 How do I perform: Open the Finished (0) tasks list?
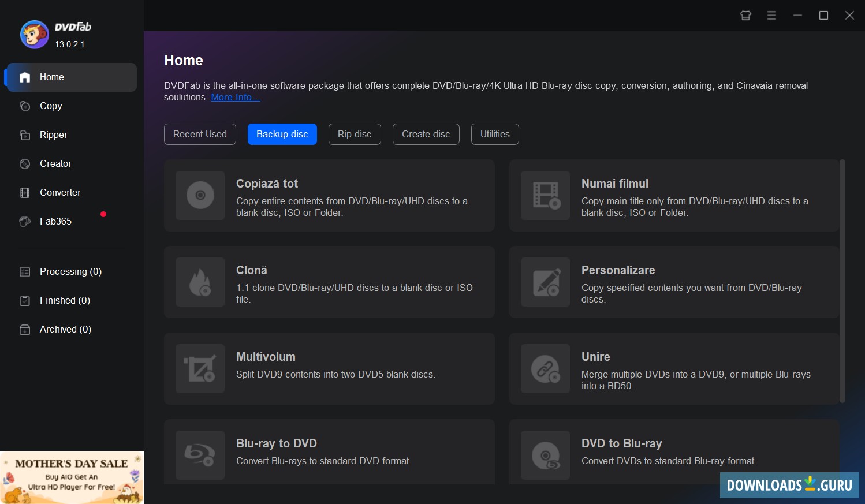(65, 300)
